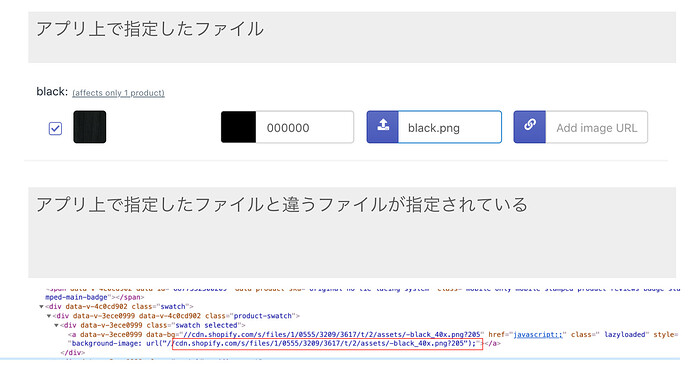Collapse the swatch selected div node
This screenshot has width=690, height=379.
56,325
